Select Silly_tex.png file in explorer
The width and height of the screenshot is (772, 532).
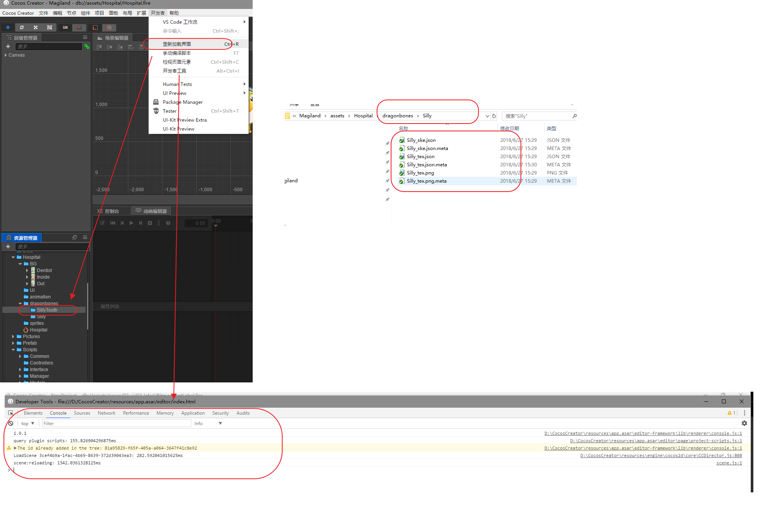click(420, 173)
